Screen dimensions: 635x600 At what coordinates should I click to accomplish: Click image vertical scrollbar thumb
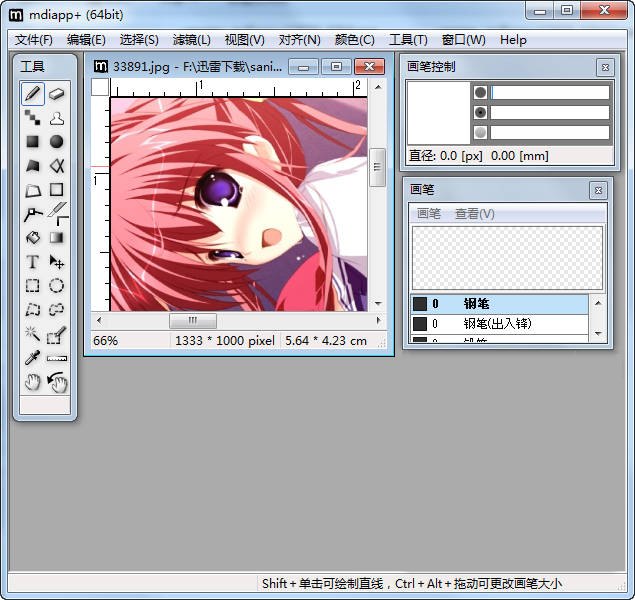(x=377, y=167)
